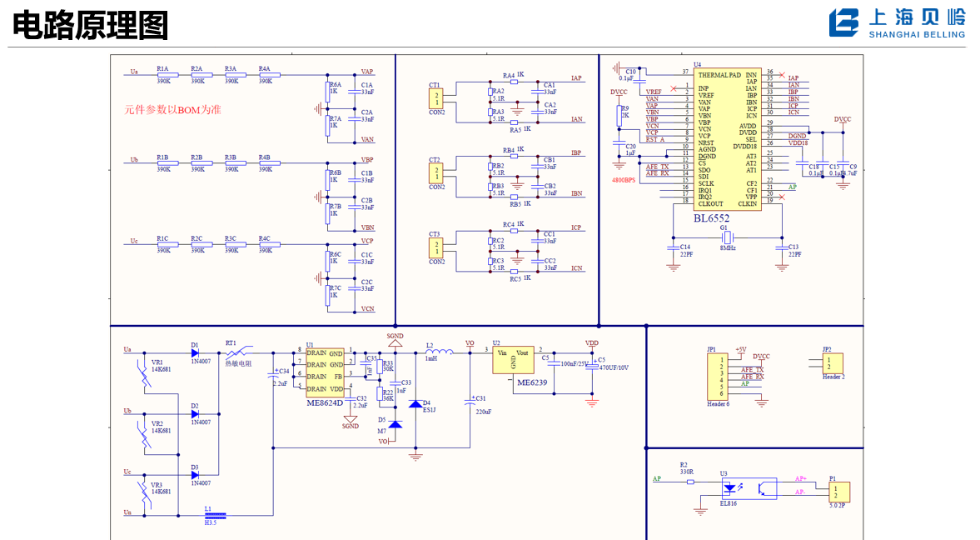
Task: Click the CT3 CON2 connector symbol
Action: 435,247
